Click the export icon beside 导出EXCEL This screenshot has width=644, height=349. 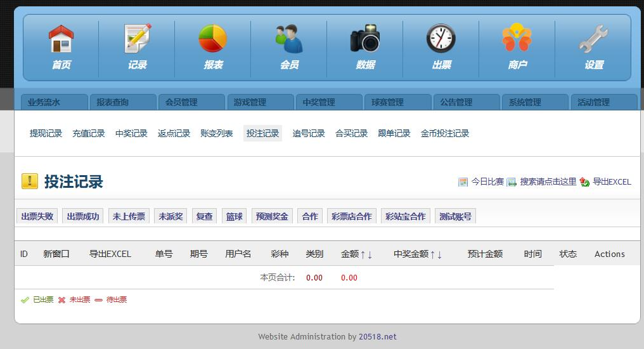(584, 181)
